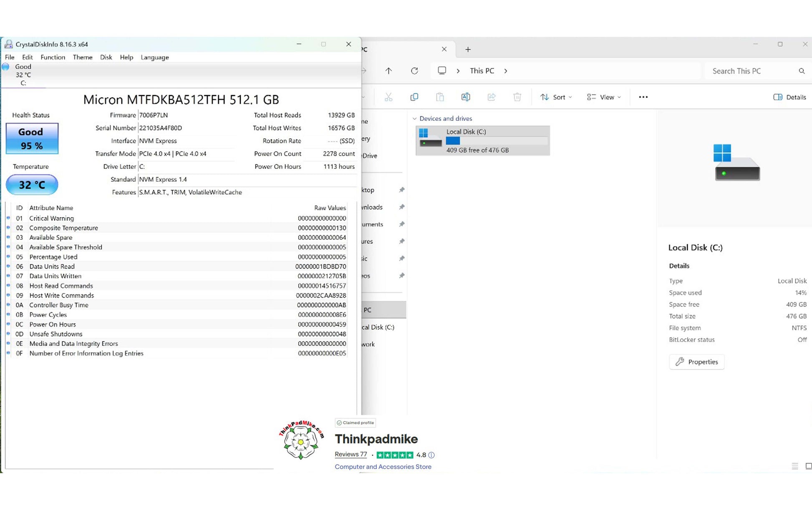Screen dimensions: 812x510
Task: Open a new Explorer tab with plus
Action: point(468,50)
